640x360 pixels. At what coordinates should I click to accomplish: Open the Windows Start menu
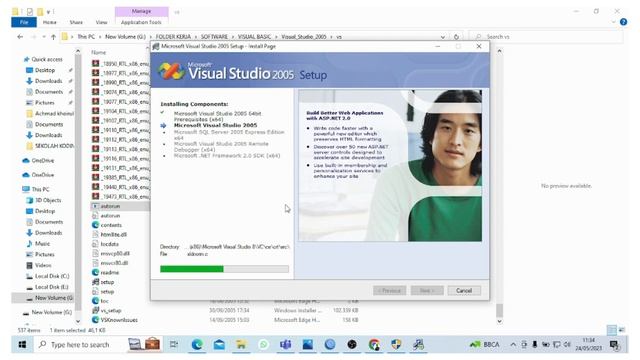pos(22,344)
